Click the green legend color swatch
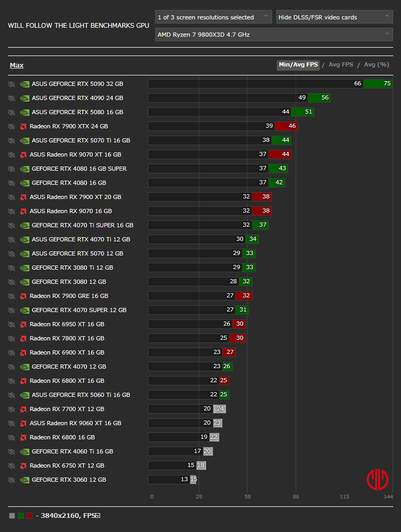This screenshot has height=532, width=401. point(21,516)
